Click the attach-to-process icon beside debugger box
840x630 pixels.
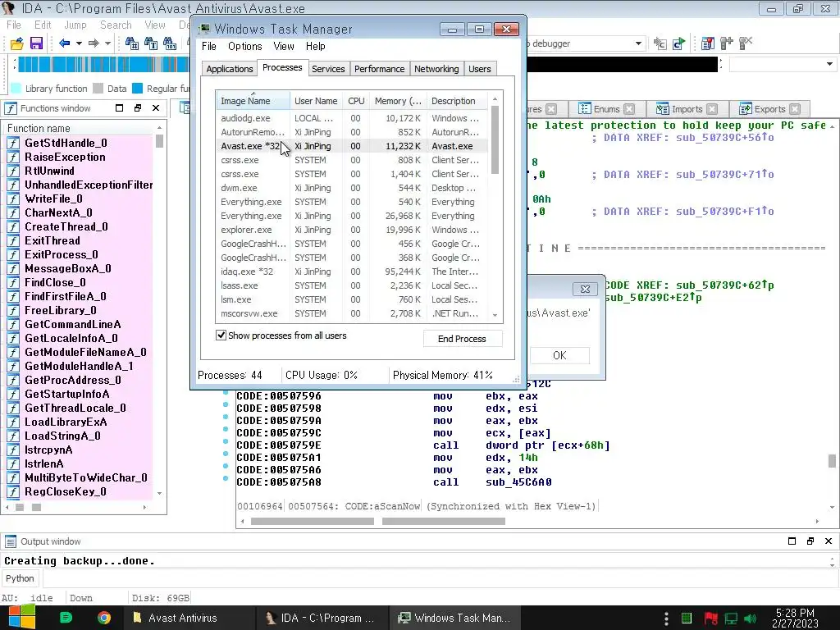click(x=660, y=43)
